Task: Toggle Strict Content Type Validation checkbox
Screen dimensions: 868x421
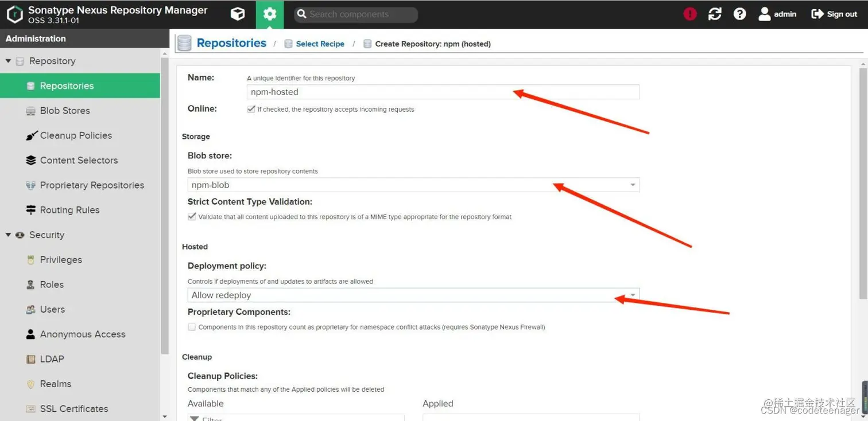Action: click(192, 217)
